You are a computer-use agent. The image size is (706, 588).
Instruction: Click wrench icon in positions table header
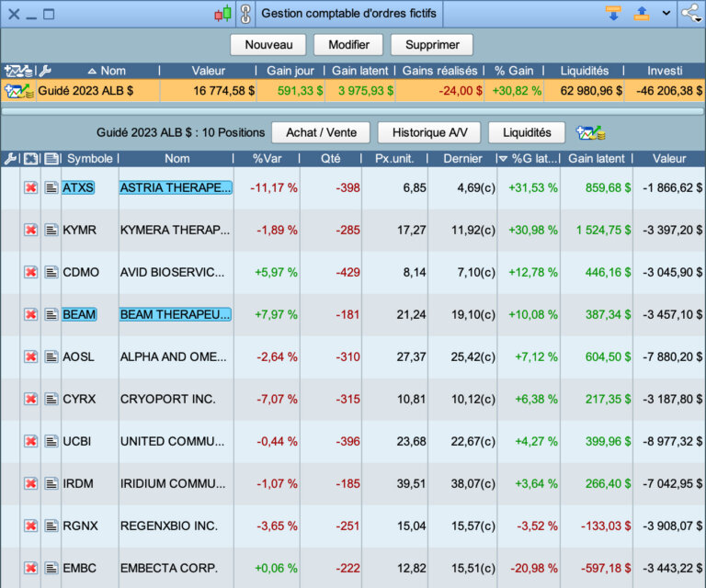pos(10,158)
